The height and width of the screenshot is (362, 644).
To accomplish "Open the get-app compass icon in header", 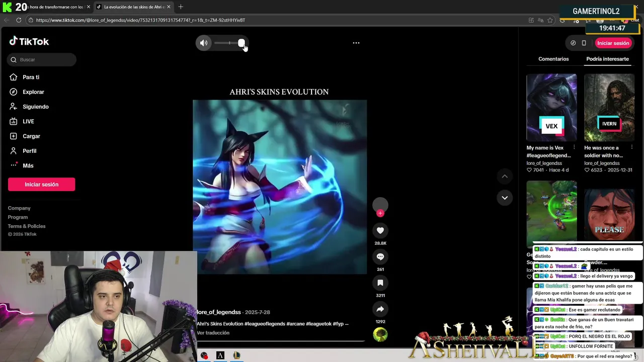I will (573, 43).
